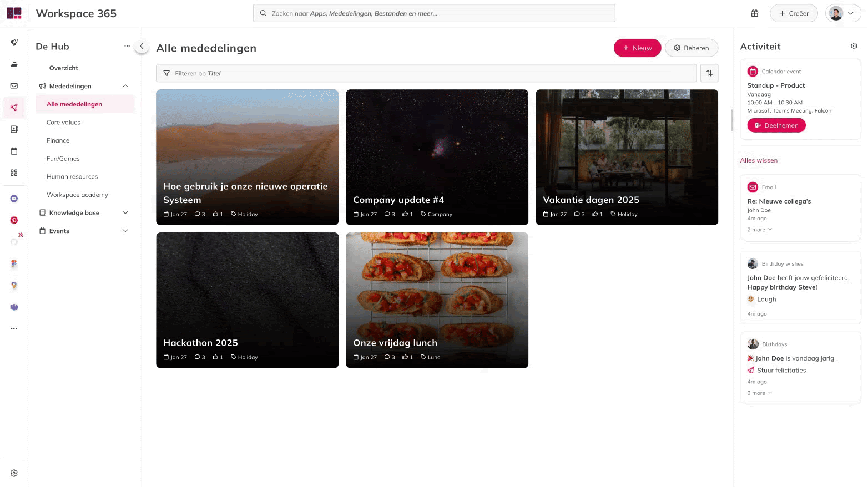Open Standup - Product event title
This screenshot has width=868, height=487.
pyautogui.click(x=775, y=85)
